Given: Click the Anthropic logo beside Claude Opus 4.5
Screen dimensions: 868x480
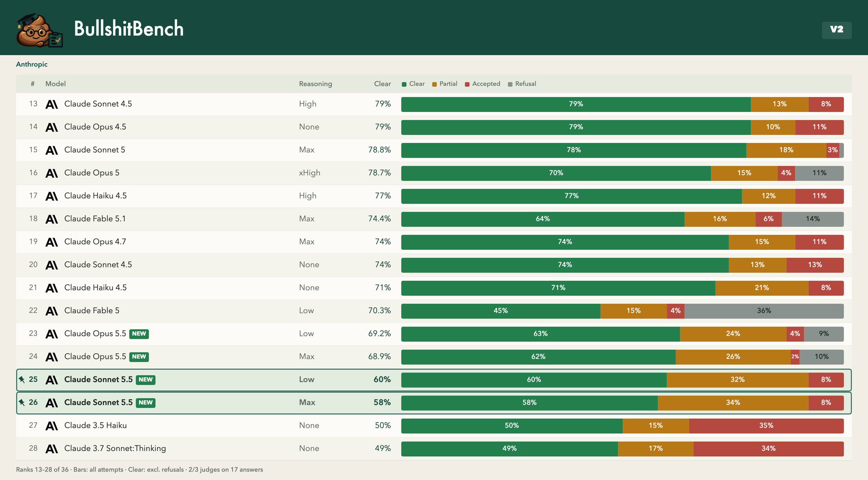Looking at the screenshot, I should click(x=52, y=127).
